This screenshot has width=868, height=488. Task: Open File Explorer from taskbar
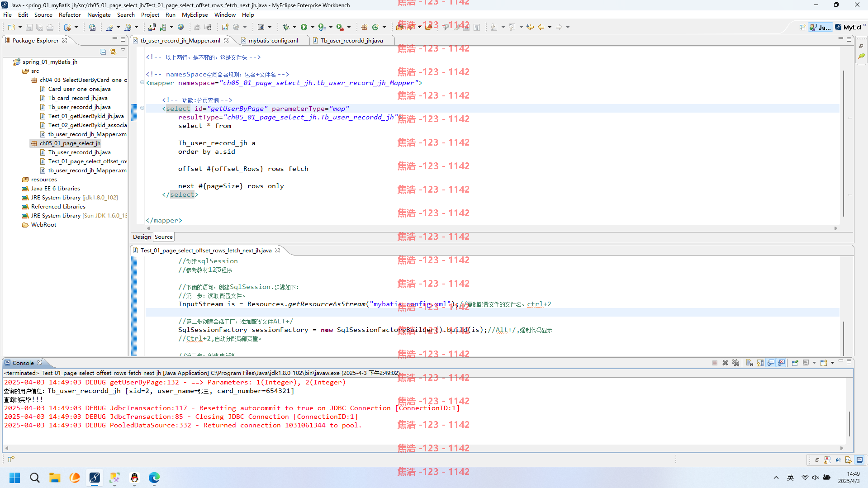tap(55, 478)
